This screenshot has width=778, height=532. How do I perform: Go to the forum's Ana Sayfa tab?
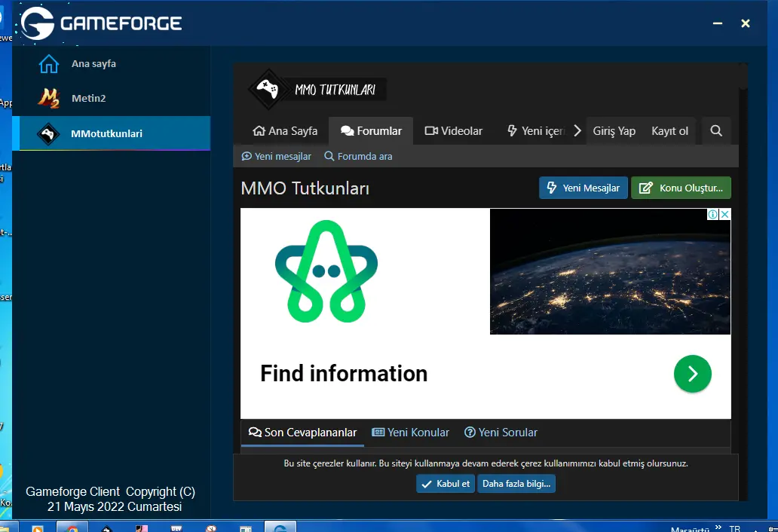285,131
